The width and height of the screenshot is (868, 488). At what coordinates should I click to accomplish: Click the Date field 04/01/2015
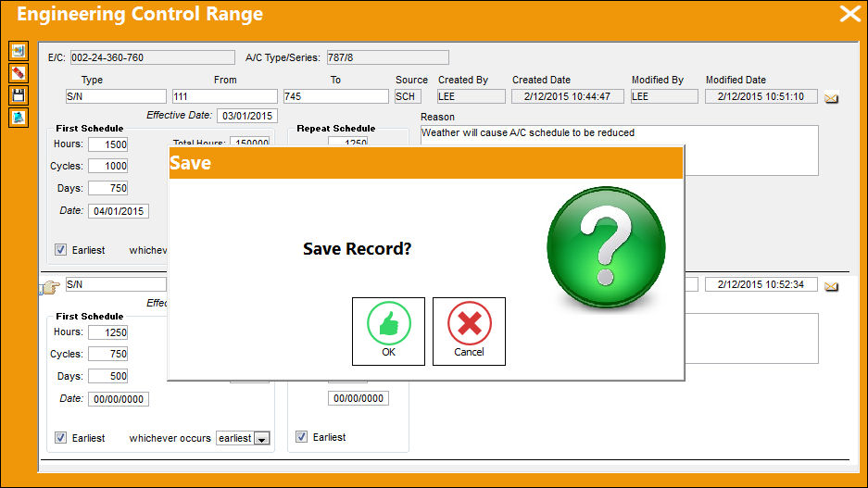coord(119,211)
